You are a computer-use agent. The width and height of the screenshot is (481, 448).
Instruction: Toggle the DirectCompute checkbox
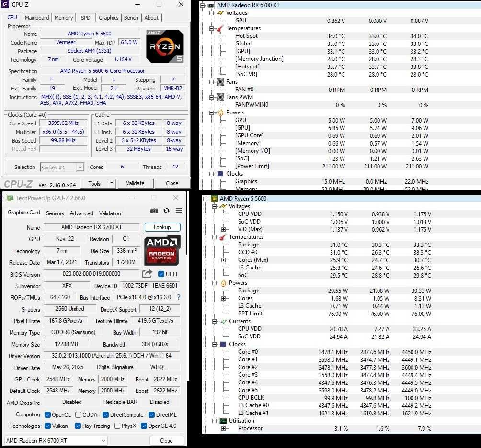105,414
